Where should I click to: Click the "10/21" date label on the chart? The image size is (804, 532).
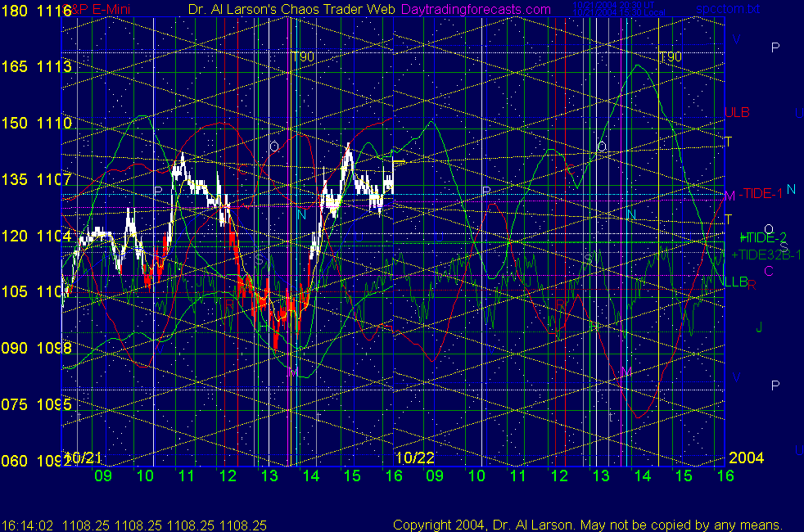(83, 458)
